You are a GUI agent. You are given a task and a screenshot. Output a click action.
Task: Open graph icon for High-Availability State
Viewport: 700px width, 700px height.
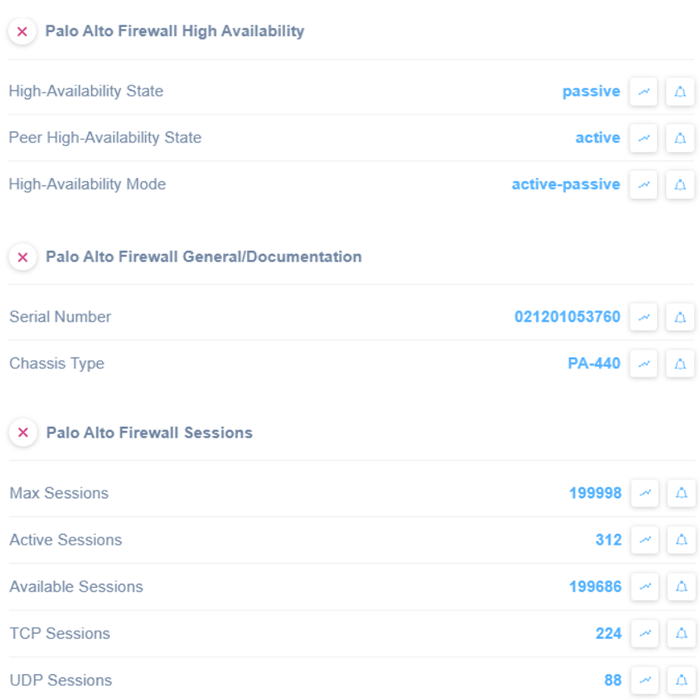pos(644,91)
